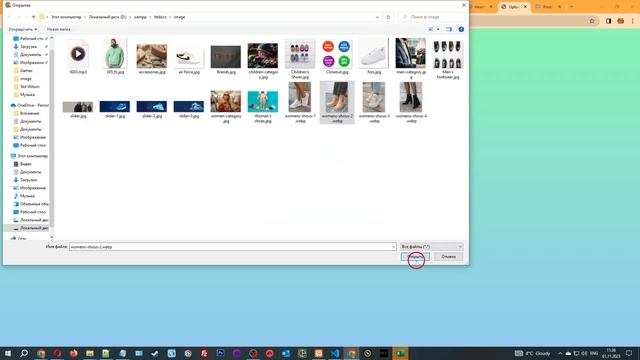Select slider.jpg file

[78, 109]
